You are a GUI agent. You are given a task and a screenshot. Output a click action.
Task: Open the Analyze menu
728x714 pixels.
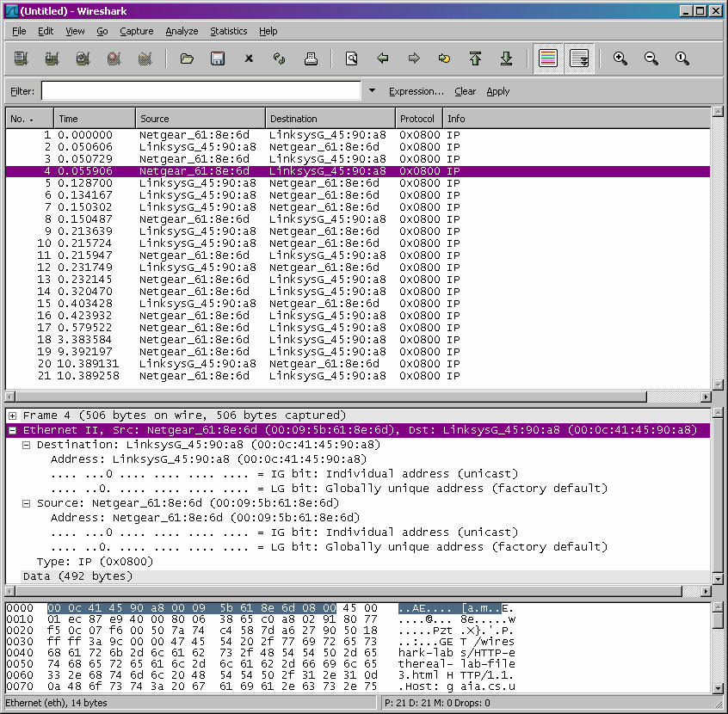[182, 31]
